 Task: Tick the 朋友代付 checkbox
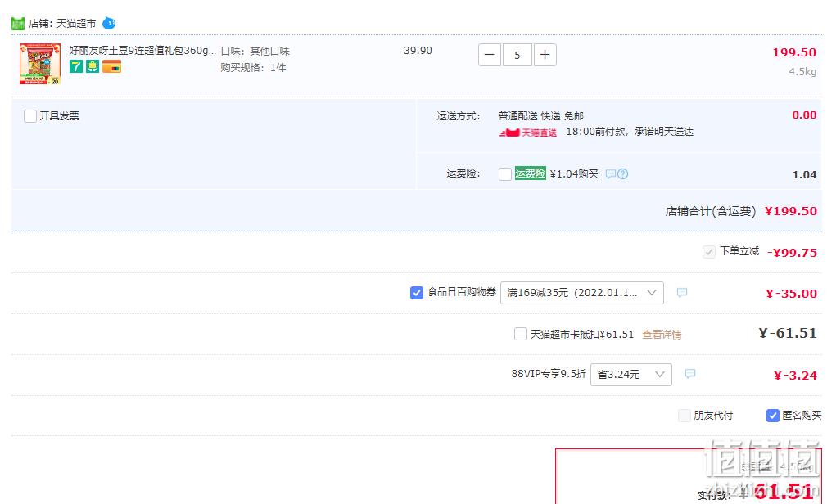(x=684, y=416)
